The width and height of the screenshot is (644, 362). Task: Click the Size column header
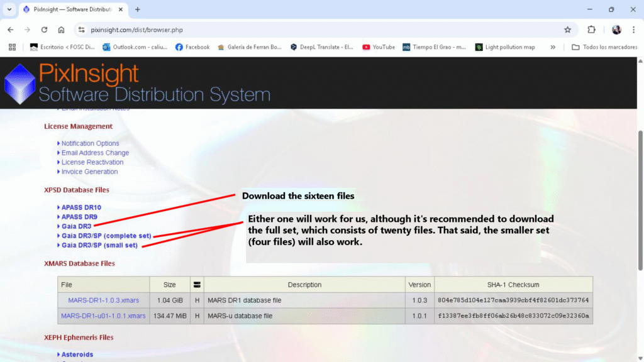click(x=170, y=285)
